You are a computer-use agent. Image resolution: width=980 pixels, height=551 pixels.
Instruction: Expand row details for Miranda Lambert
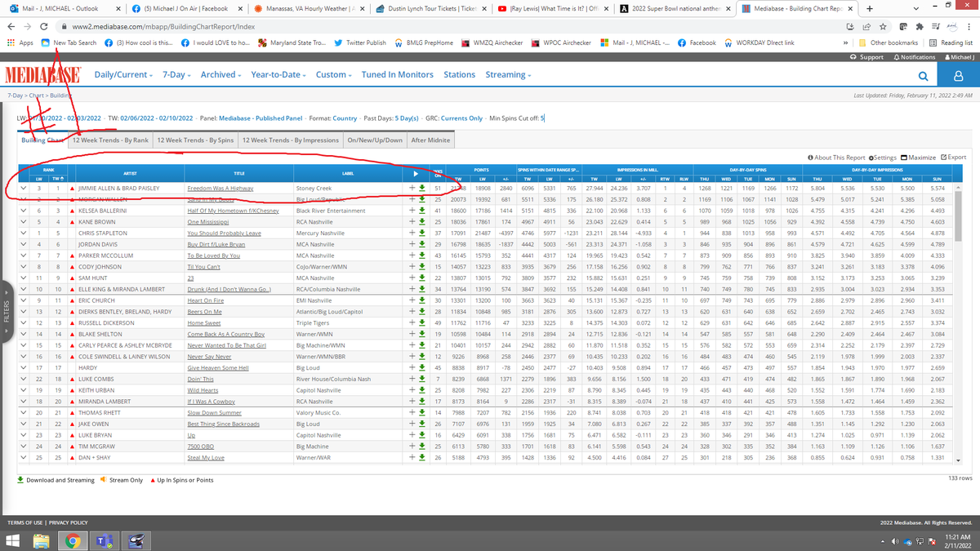[x=24, y=402]
